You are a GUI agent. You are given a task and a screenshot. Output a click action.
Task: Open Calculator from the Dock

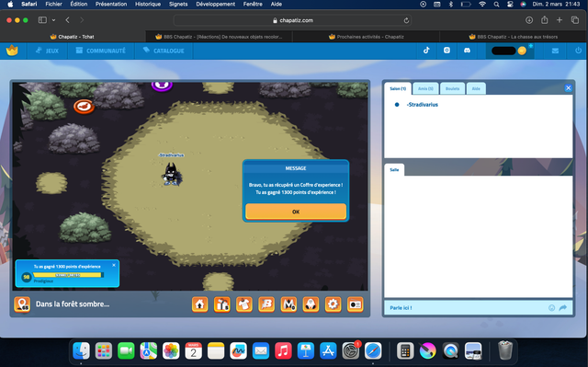click(405, 350)
